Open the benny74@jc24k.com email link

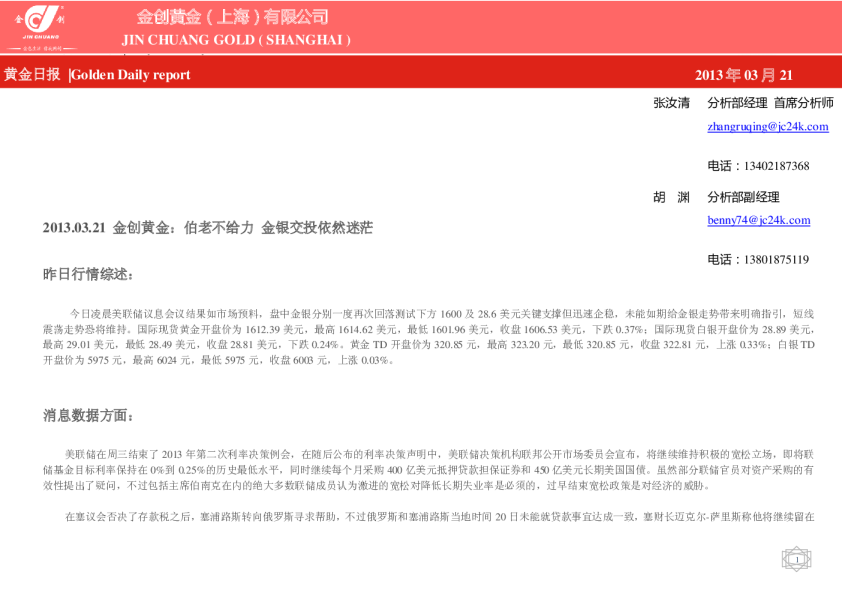coord(758,220)
